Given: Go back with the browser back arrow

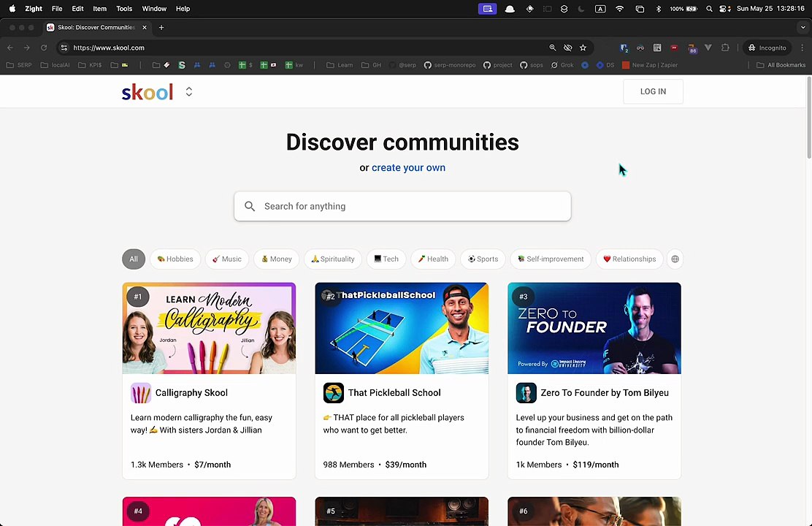Looking at the screenshot, I should point(10,47).
